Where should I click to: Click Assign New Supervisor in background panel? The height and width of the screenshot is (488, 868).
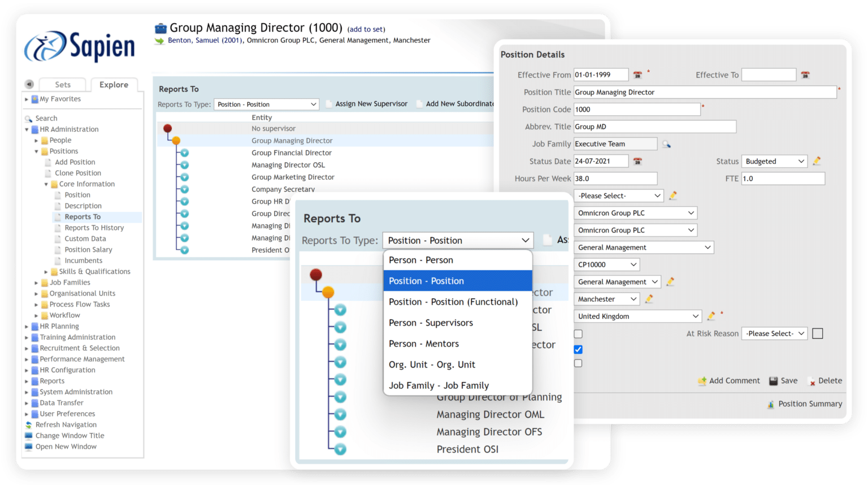pyautogui.click(x=371, y=104)
